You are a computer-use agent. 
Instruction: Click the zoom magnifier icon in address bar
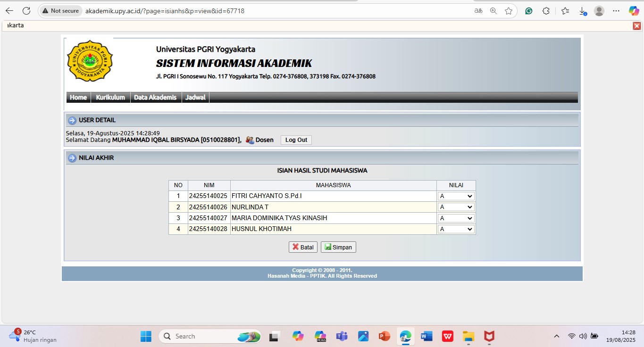click(493, 11)
